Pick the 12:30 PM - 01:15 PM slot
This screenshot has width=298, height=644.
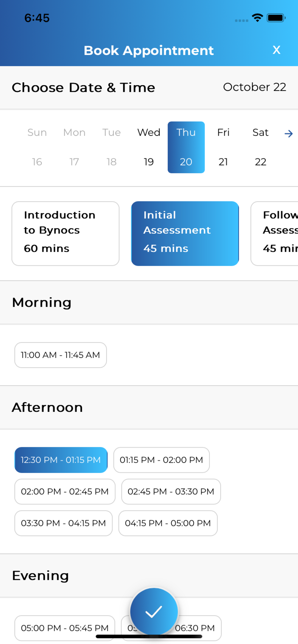coord(61,460)
